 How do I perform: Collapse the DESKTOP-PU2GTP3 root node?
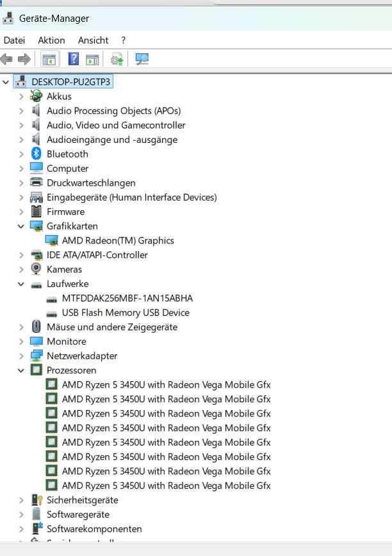click(6, 82)
